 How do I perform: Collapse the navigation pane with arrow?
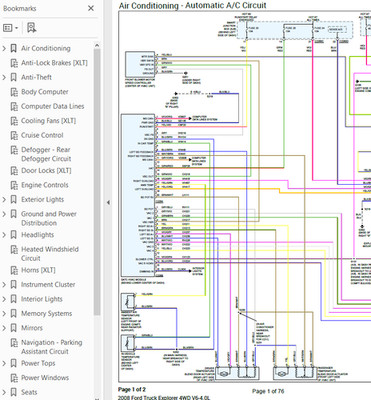tap(108, 202)
